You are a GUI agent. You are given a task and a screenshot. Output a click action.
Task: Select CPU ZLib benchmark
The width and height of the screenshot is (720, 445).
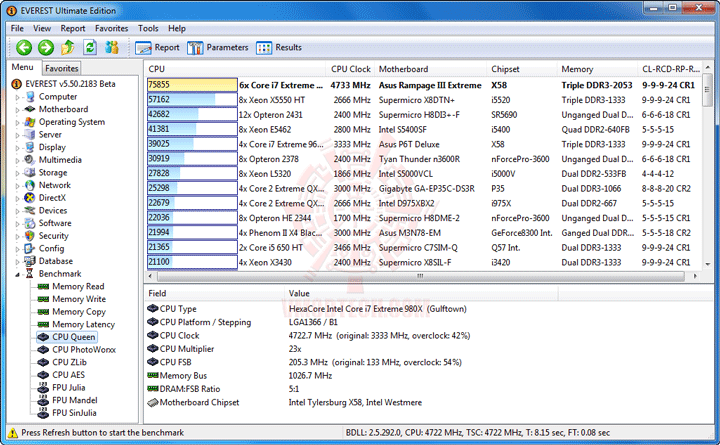[69, 362]
